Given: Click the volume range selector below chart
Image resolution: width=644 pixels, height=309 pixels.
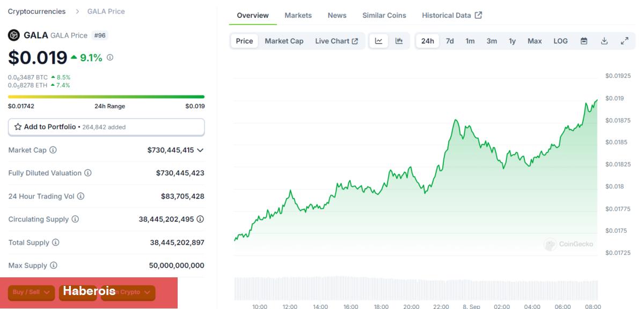Looking at the screenshot, I should 416,288.
